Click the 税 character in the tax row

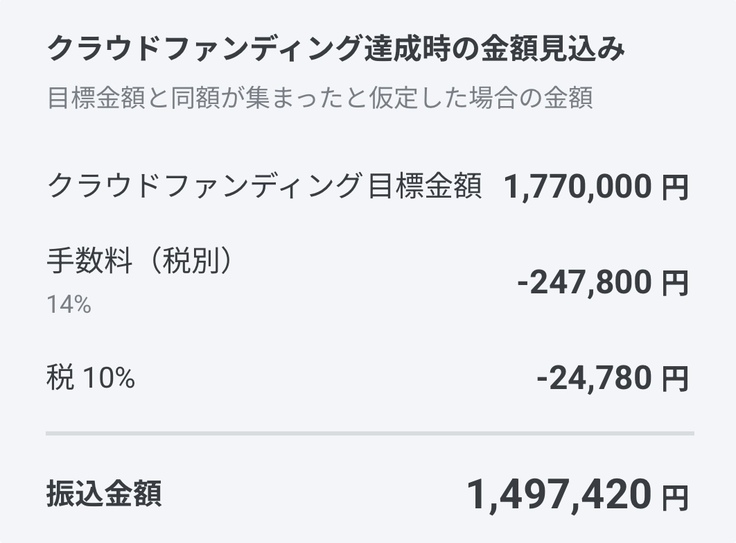point(59,378)
